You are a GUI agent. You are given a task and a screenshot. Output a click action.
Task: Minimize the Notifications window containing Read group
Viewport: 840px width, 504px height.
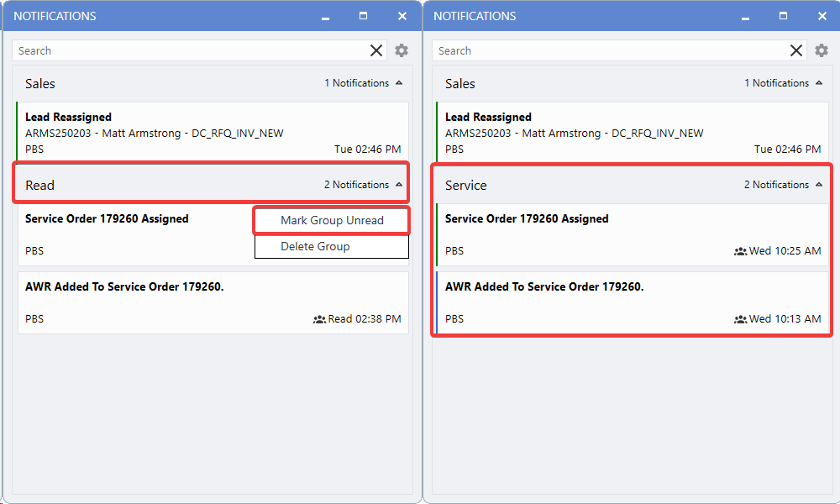(x=324, y=16)
